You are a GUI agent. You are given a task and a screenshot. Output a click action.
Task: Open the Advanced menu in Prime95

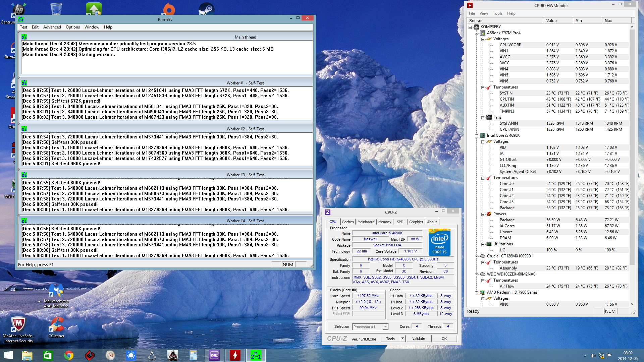point(52,27)
